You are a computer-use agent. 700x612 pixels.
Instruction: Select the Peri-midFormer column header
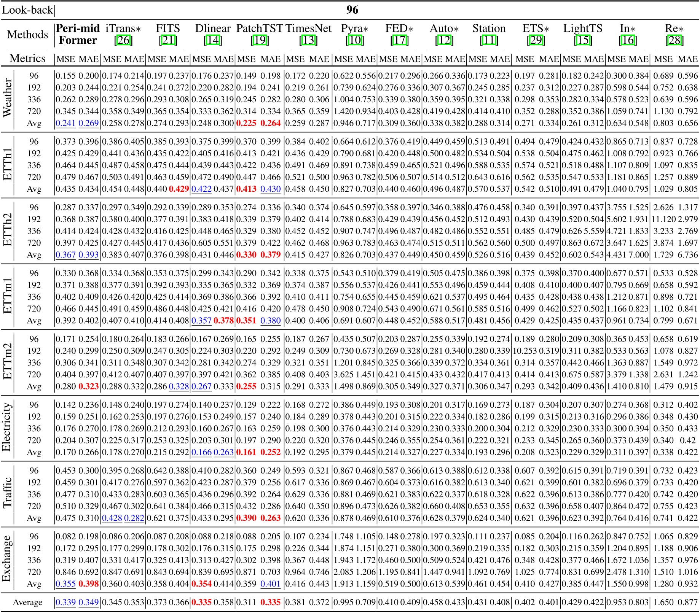pos(77,34)
